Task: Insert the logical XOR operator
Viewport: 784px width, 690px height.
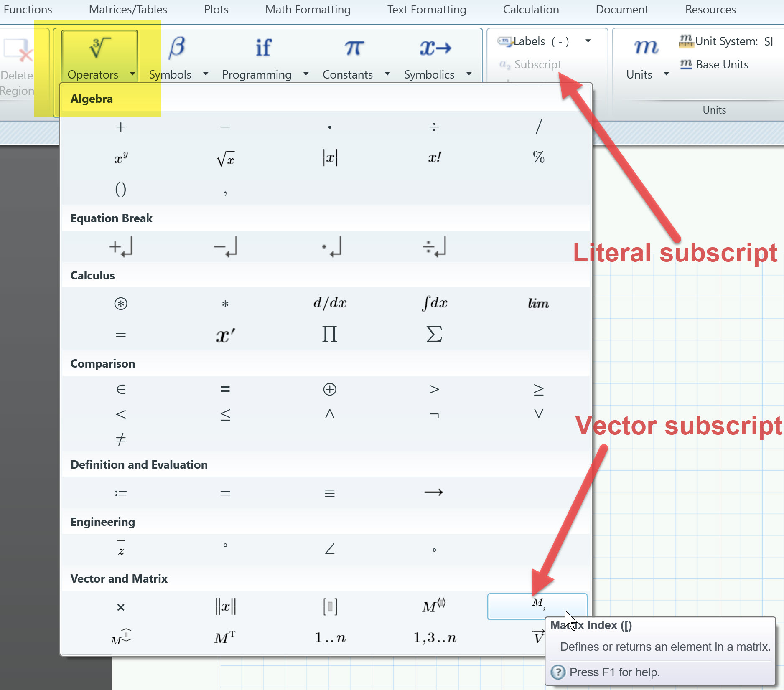Action: click(330, 389)
